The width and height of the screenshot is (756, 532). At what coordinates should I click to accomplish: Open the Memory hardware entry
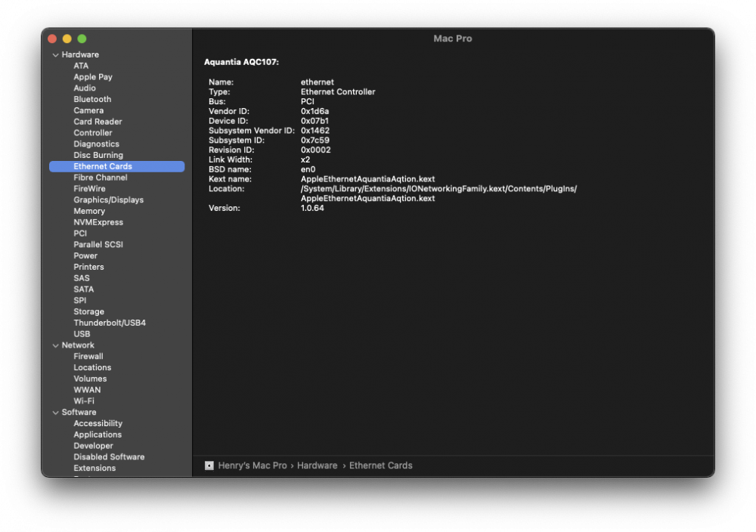[x=89, y=211]
